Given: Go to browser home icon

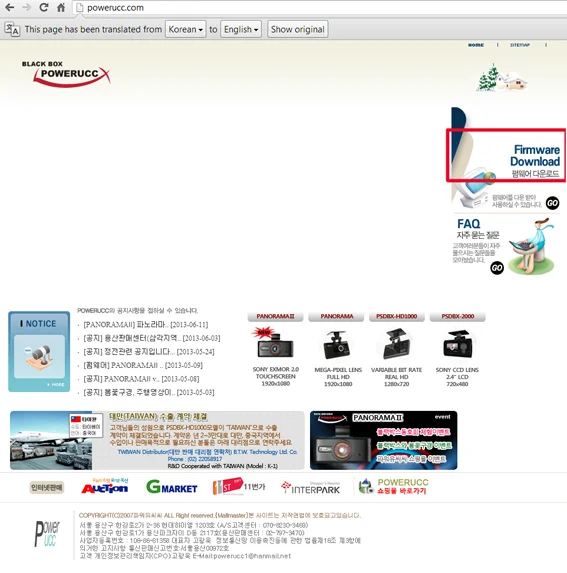Looking at the screenshot, I should [x=61, y=7].
